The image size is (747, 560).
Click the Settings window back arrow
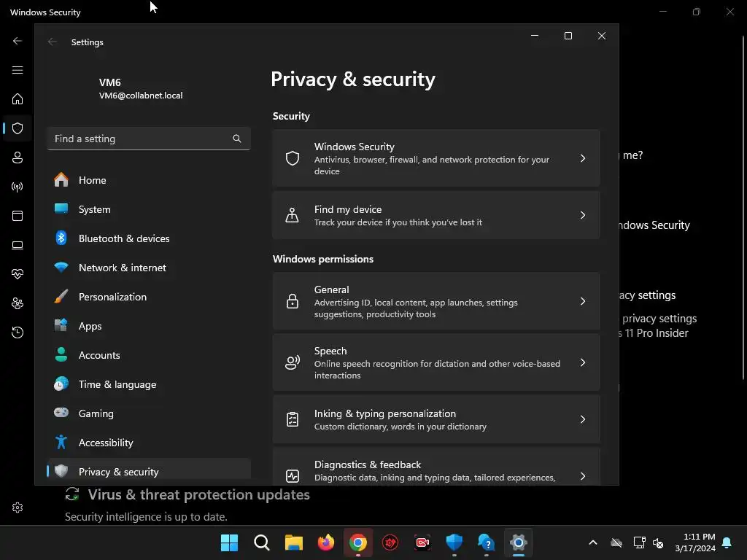(x=53, y=42)
